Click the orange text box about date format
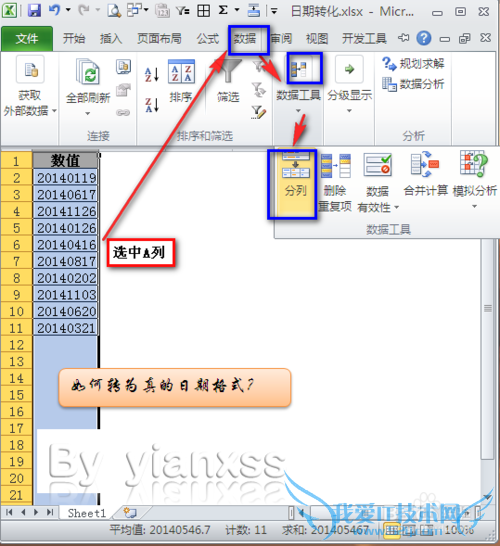This screenshot has width=500, height=546. tap(175, 388)
